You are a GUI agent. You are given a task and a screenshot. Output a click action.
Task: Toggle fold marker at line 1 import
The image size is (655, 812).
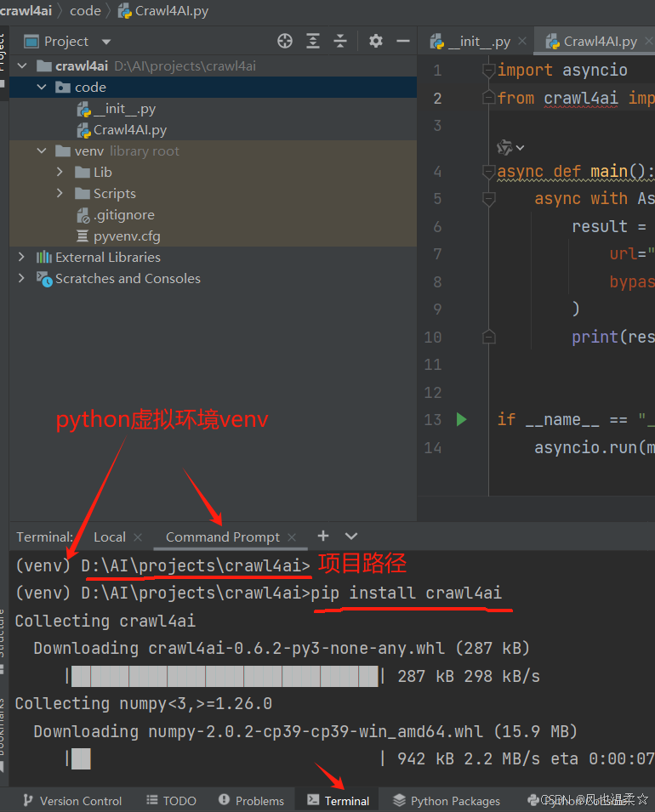488,70
